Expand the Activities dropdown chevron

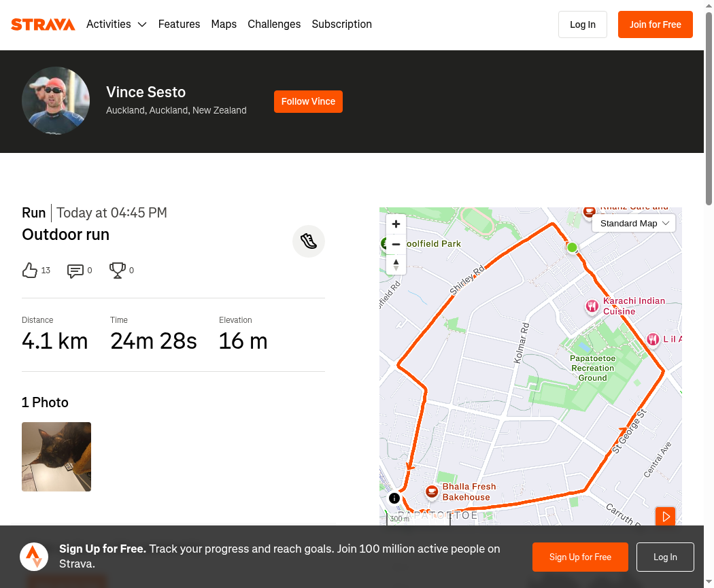click(x=142, y=24)
